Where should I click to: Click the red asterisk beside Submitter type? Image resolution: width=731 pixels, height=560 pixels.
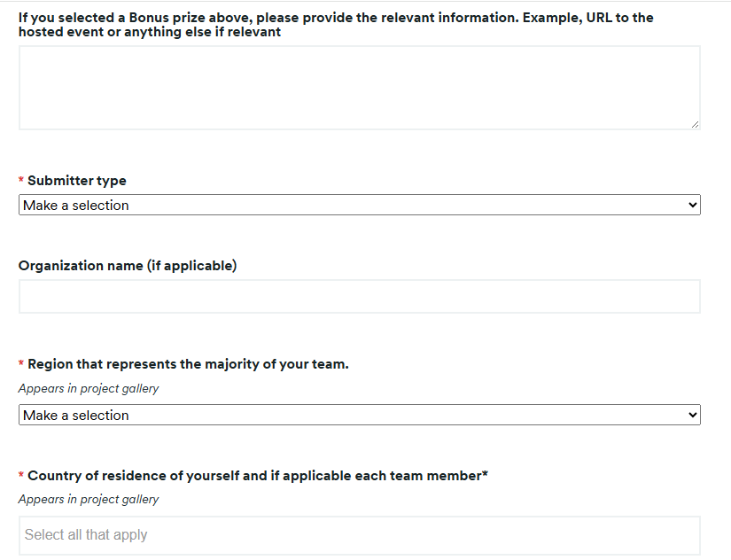21,180
